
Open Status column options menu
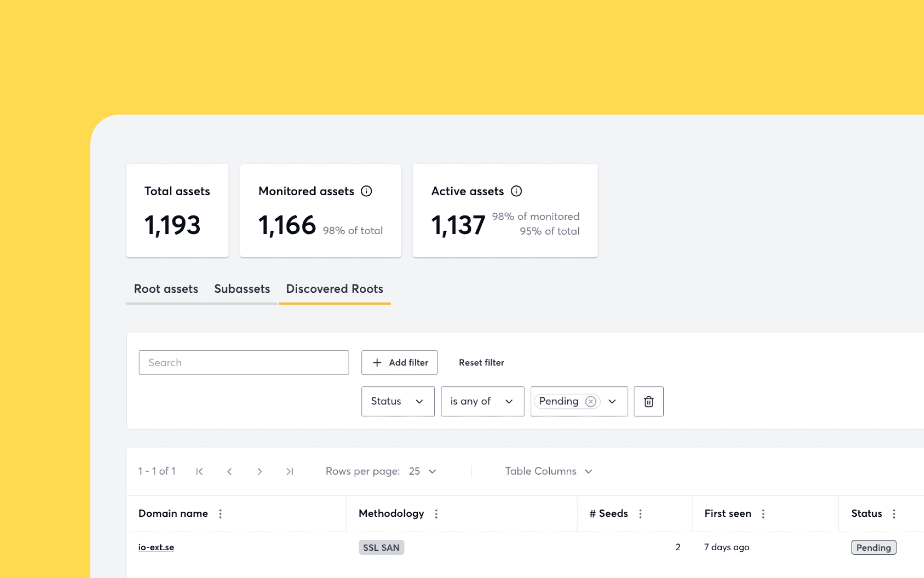click(894, 514)
